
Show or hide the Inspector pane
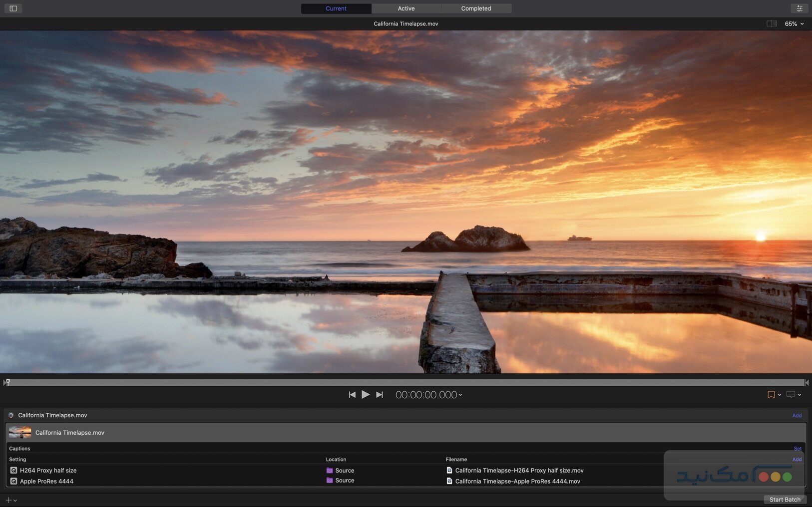coord(799,8)
